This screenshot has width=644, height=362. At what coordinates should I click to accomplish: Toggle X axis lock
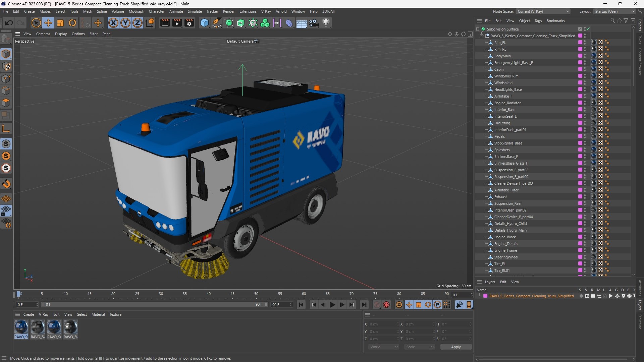[113, 23]
